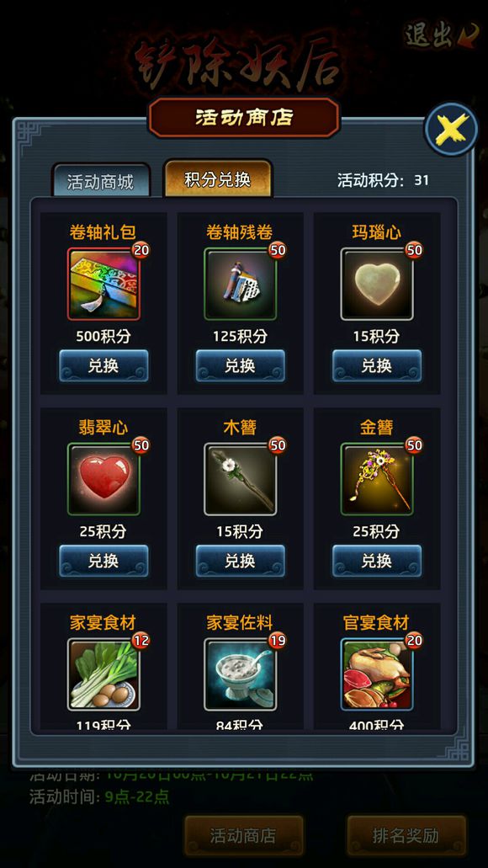Click 兑换 under 金簪
The image size is (488, 868).
click(377, 562)
